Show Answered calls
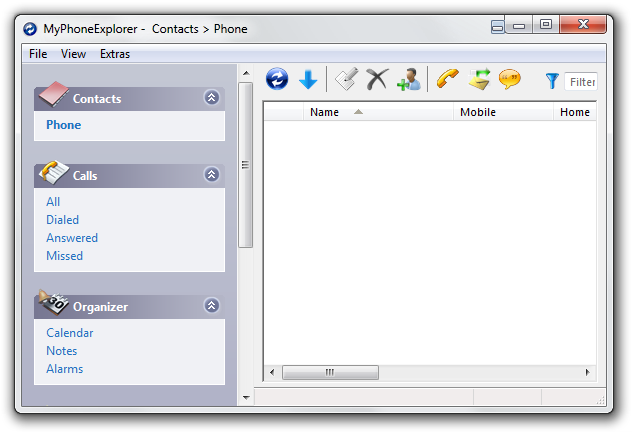This screenshot has width=632, height=432. coord(72,238)
